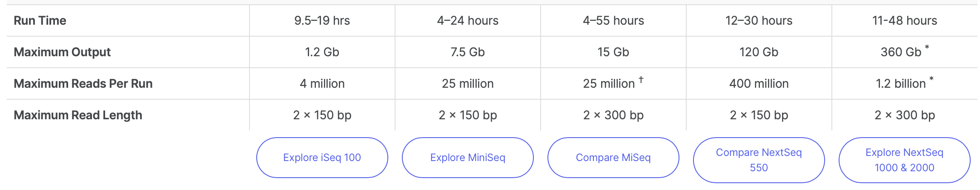
Task: Click the asterisk footnote beside 1.2 billion
Action: click(x=931, y=79)
